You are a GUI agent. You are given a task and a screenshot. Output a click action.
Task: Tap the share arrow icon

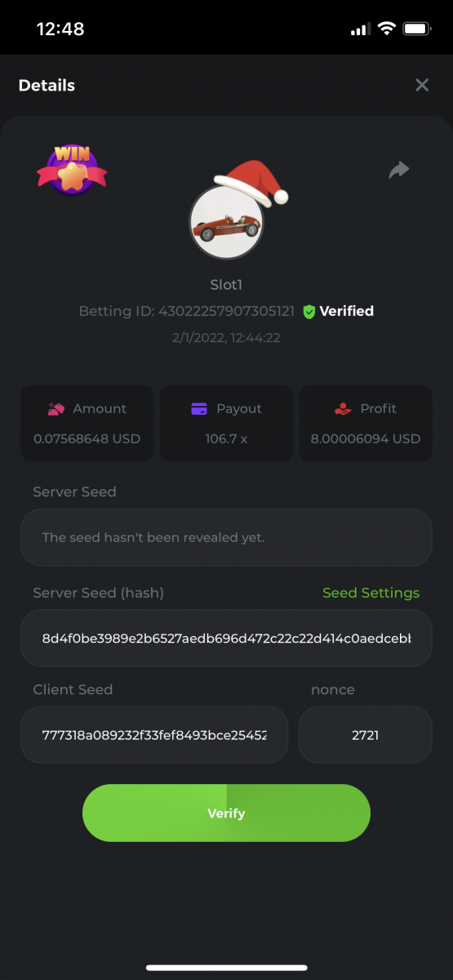(x=399, y=170)
